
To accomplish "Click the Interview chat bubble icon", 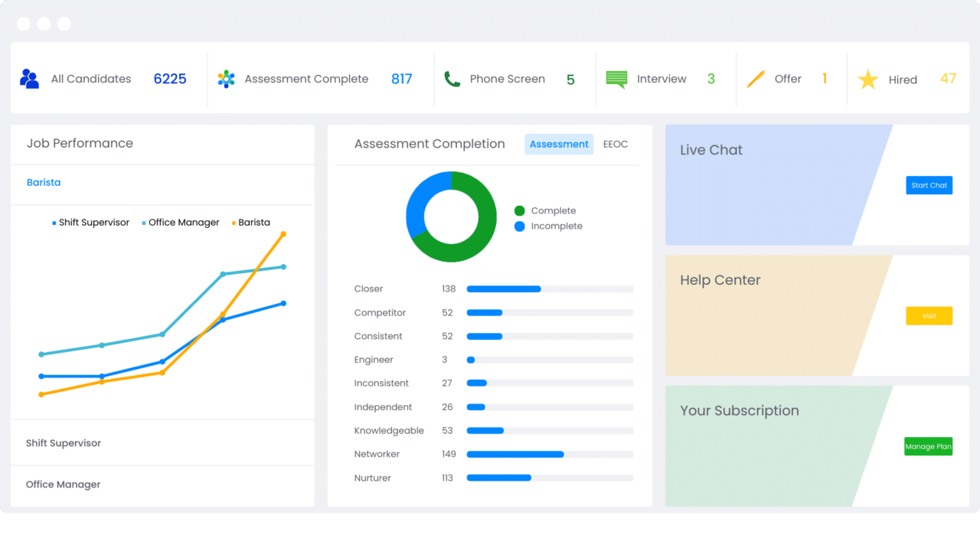I will tap(616, 79).
